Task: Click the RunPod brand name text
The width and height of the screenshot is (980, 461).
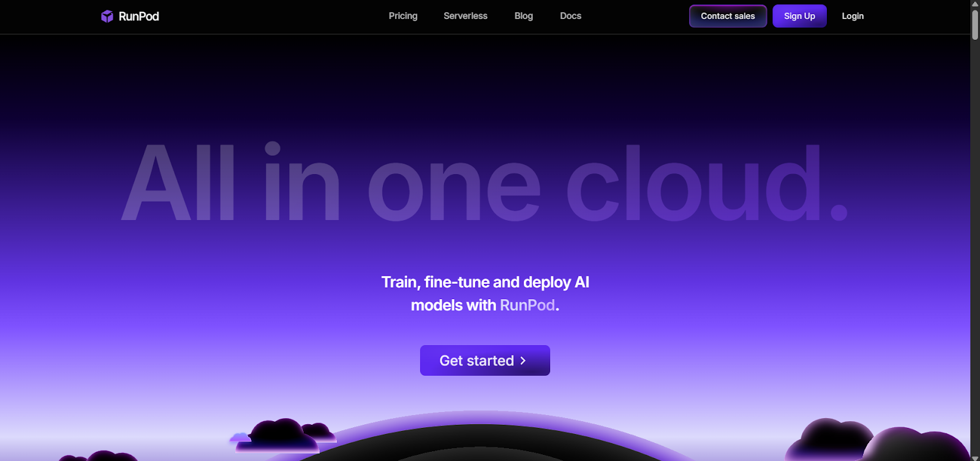Action: pyautogui.click(x=139, y=17)
